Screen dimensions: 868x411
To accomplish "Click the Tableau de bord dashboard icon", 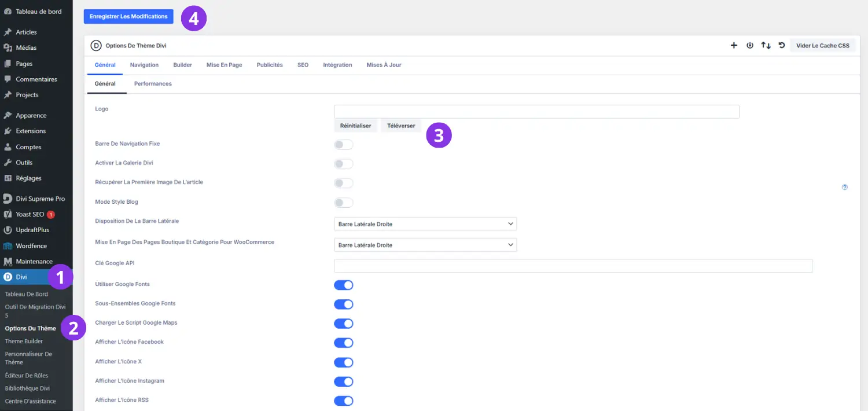I will [x=8, y=12].
